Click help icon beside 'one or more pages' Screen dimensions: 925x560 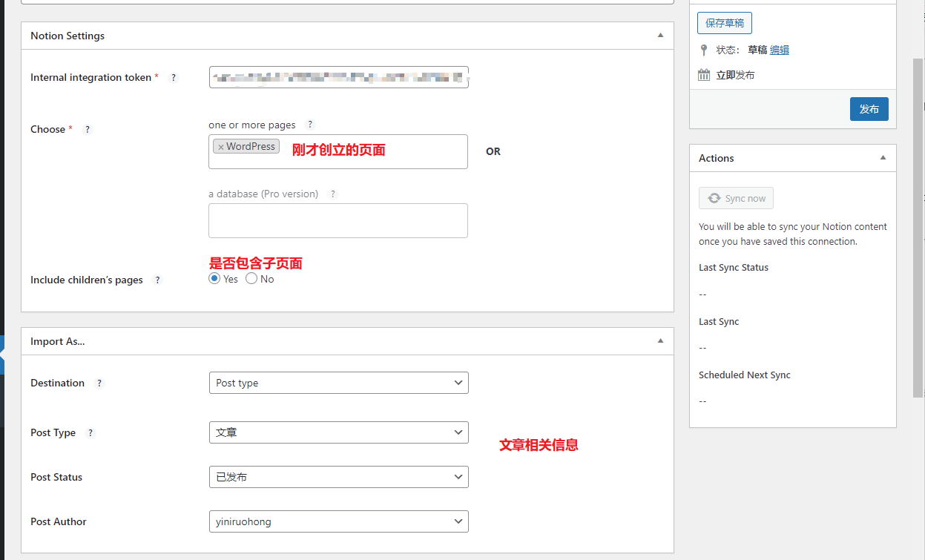(x=310, y=125)
